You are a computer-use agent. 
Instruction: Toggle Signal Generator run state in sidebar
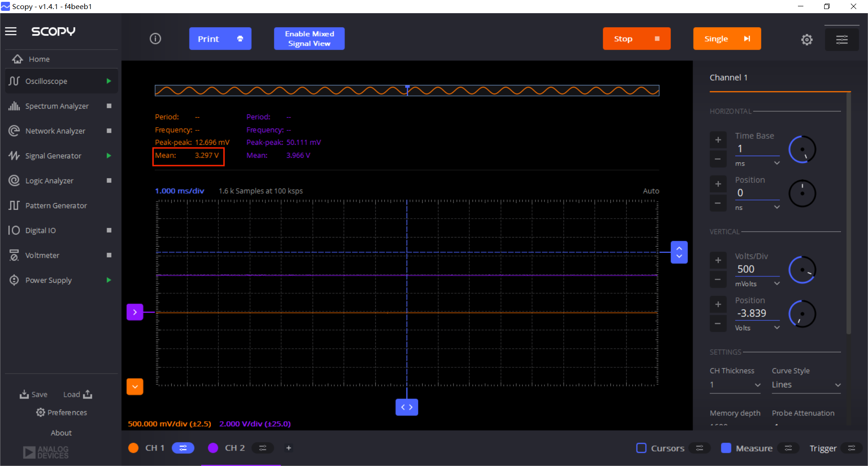[108, 156]
